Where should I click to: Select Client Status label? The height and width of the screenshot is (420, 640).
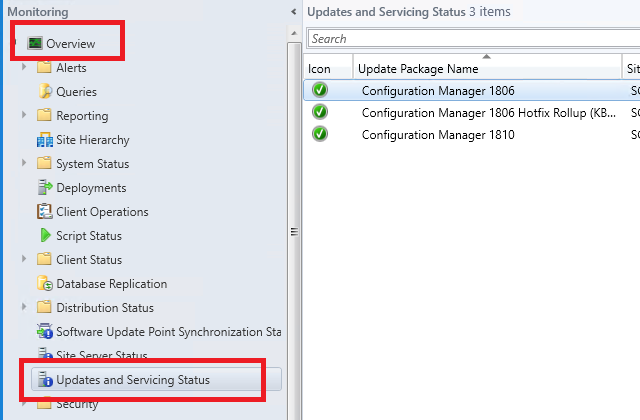pyautogui.click(x=89, y=260)
